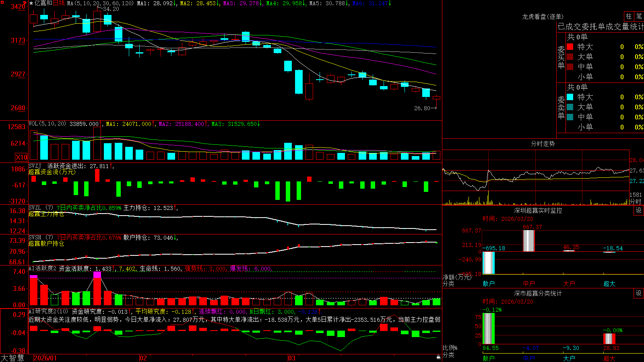The image size is (644, 362).
Task: Click the 散户持仓: 73.046 value
Action: point(148,237)
